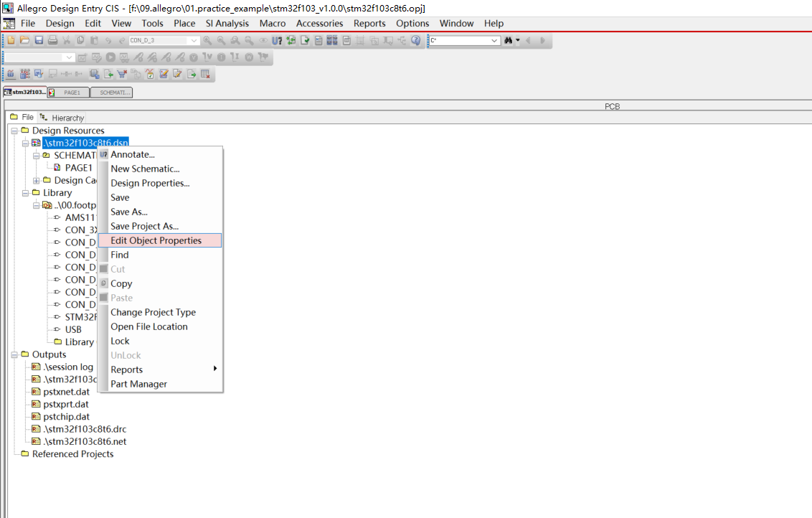Select Edit Object Properties from context menu

(156, 240)
